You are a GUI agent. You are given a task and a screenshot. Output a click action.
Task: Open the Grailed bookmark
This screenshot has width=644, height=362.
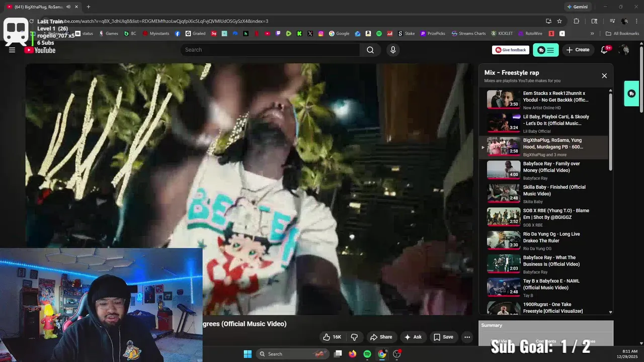pyautogui.click(x=195, y=34)
